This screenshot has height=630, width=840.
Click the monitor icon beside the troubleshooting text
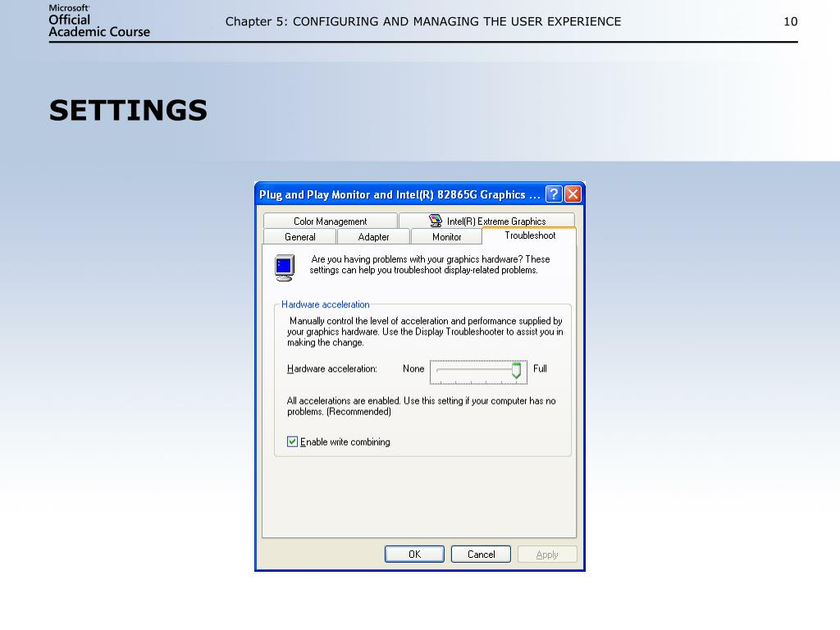(x=285, y=267)
